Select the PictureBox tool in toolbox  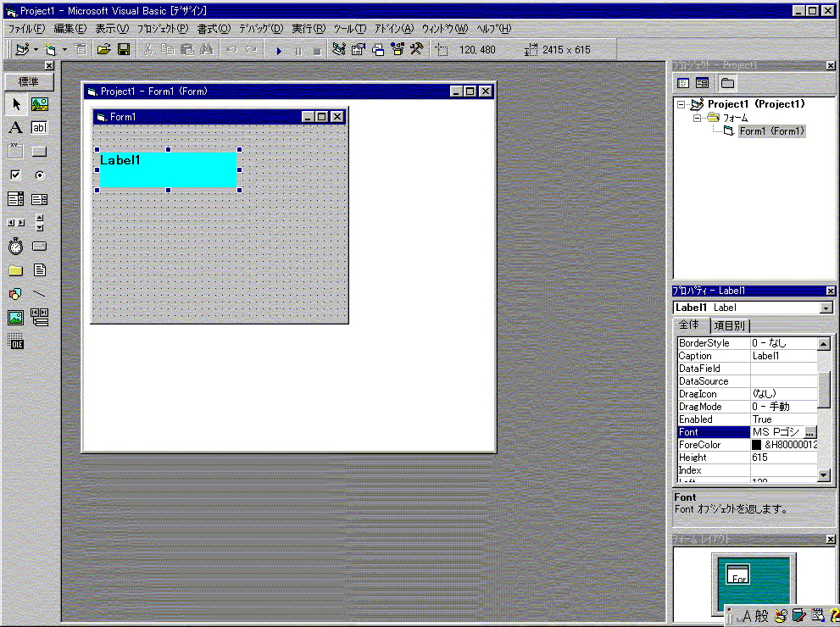click(40, 104)
